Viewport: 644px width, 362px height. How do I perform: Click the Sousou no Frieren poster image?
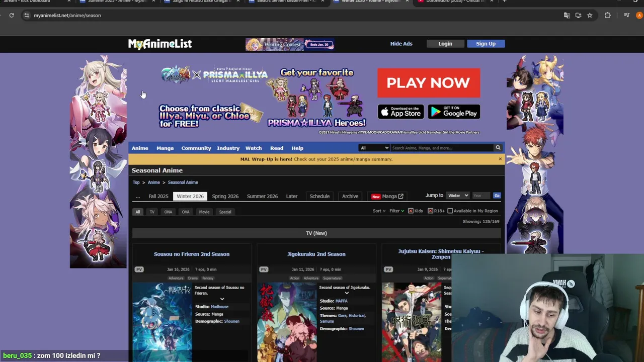(x=162, y=322)
